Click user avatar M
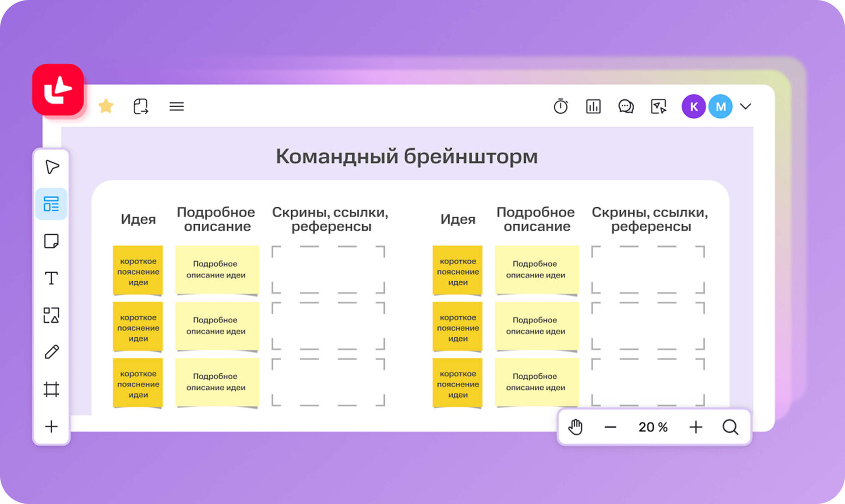This screenshot has width=845, height=504. click(x=721, y=106)
